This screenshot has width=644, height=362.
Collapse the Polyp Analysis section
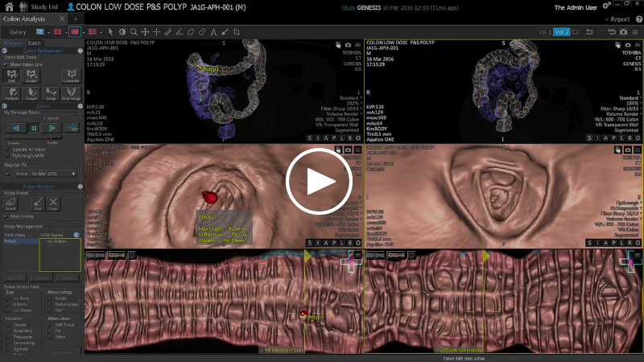tap(80, 187)
